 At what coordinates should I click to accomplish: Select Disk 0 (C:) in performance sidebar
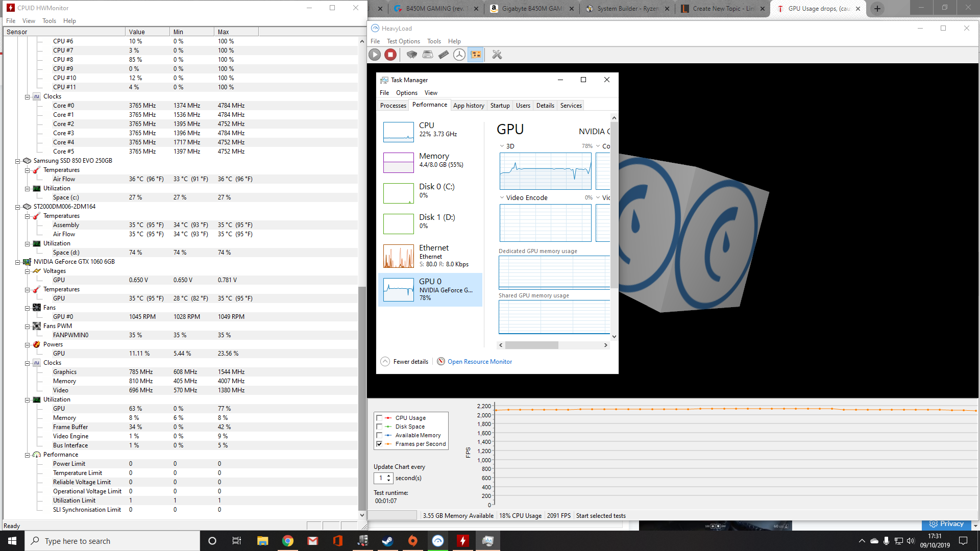(x=431, y=193)
